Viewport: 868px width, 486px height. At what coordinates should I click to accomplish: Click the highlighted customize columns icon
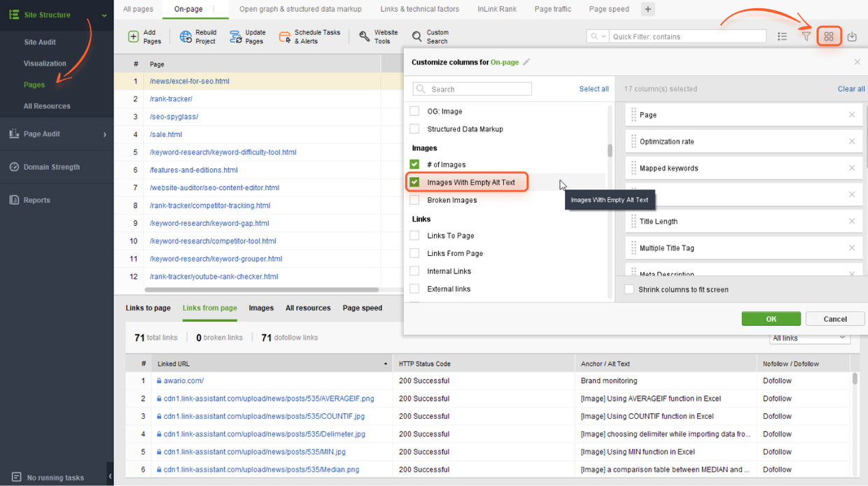point(829,36)
